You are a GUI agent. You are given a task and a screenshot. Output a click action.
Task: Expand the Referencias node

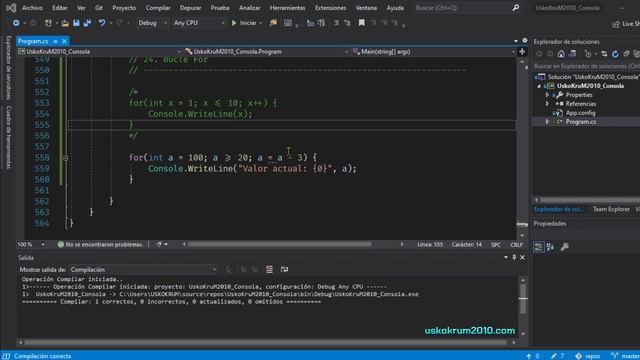click(547, 104)
